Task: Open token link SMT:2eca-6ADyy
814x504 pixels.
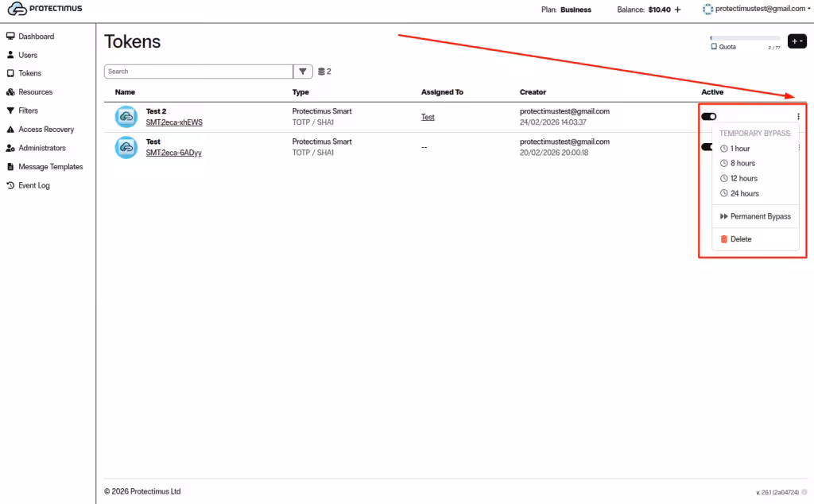Action: [x=173, y=153]
